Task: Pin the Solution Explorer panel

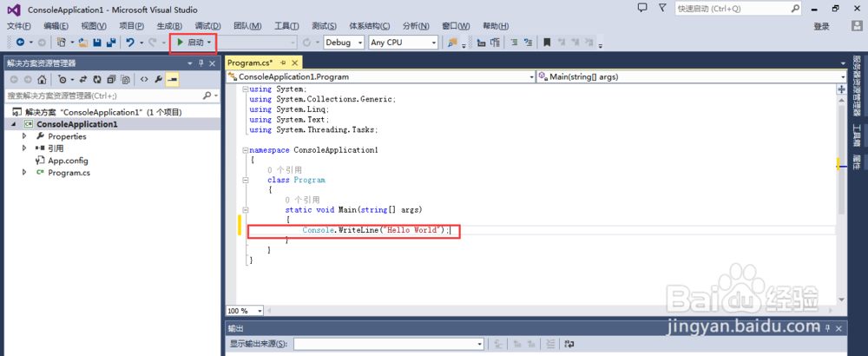Action: click(201, 63)
